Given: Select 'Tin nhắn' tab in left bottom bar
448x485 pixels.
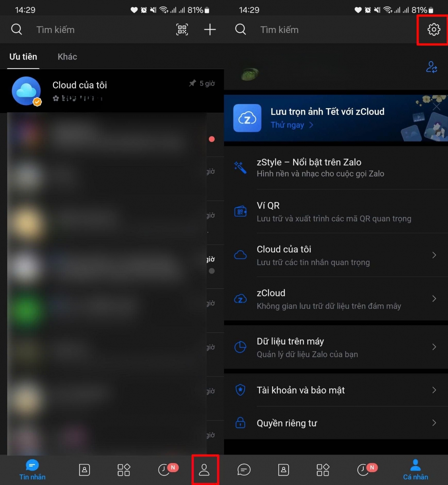Looking at the screenshot, I should coord(32,470).
